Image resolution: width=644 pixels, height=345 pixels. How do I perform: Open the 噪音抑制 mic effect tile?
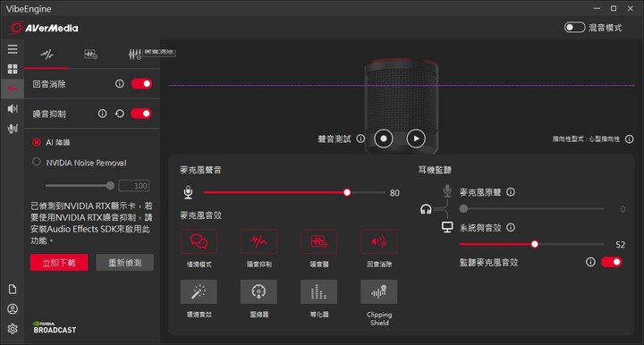258,241
